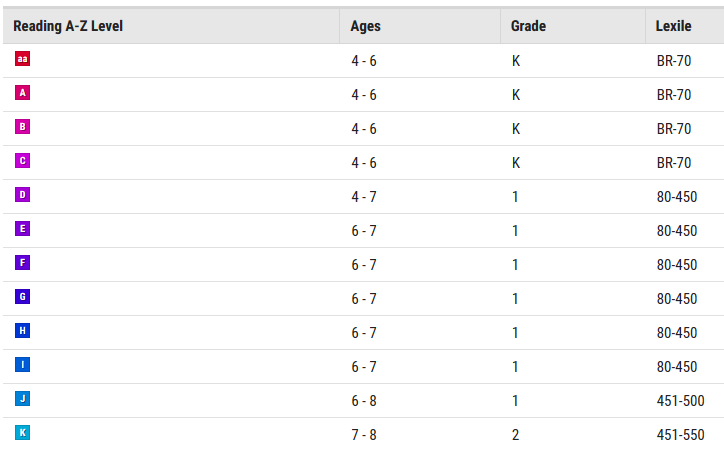Select the Grade column header
The image size is (724, 451).
(528, 26)
